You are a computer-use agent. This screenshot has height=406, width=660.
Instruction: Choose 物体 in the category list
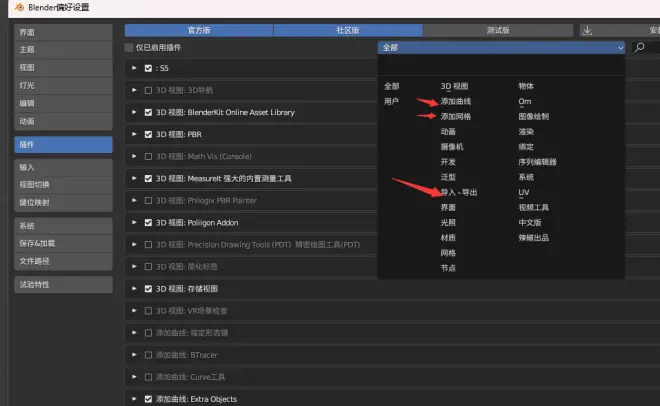[x=526, y=86]
